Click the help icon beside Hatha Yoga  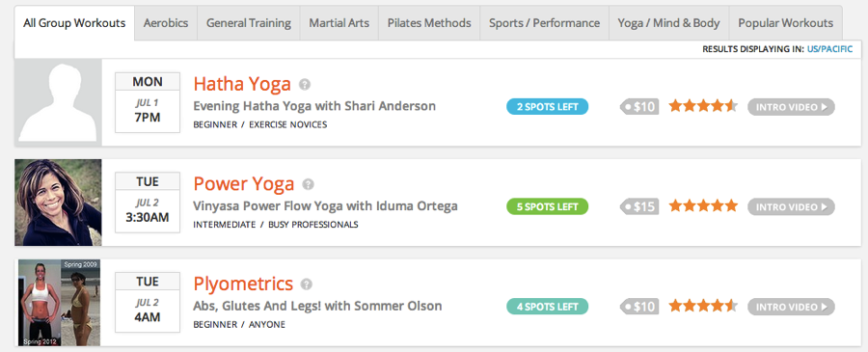[305, 85]
